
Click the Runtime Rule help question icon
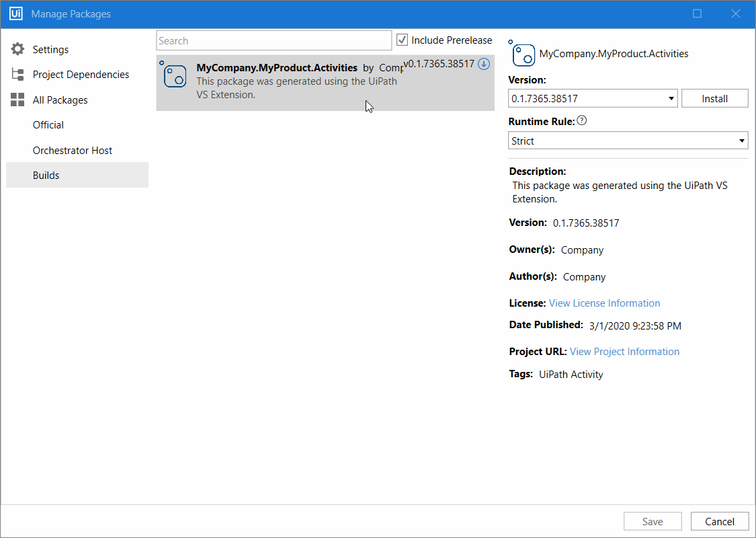(x=582, y=121)
